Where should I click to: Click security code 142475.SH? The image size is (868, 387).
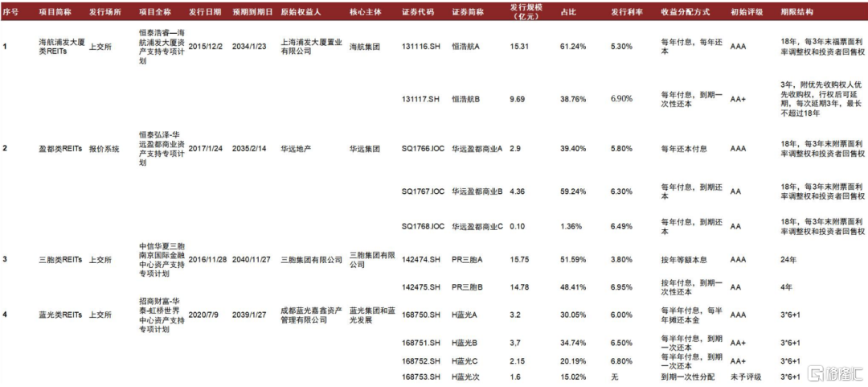(422, 286)
